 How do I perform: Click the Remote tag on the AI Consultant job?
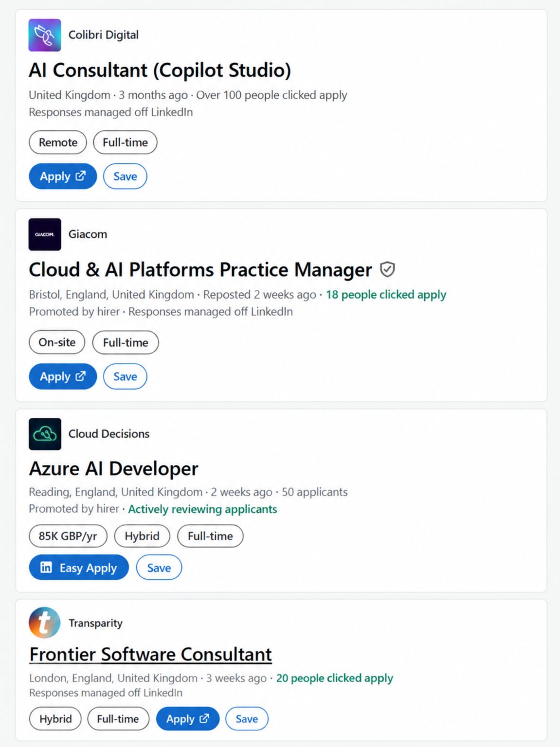tap(58, 142)
